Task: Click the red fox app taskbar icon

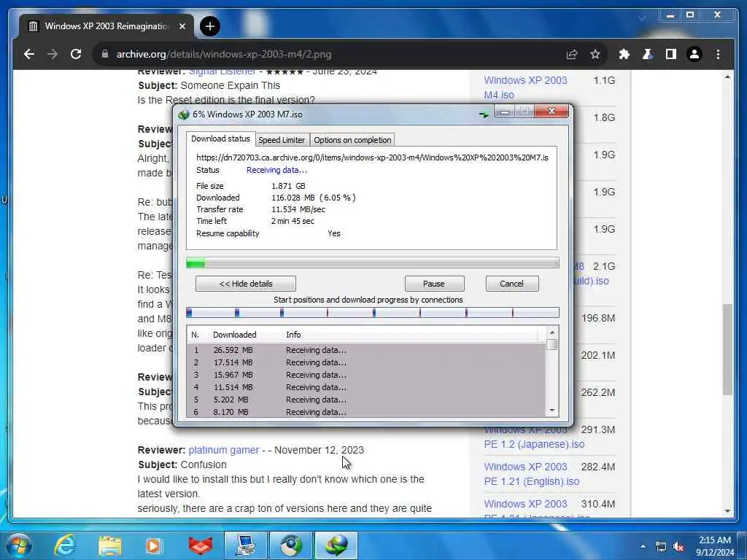Action: click(201, 545)
